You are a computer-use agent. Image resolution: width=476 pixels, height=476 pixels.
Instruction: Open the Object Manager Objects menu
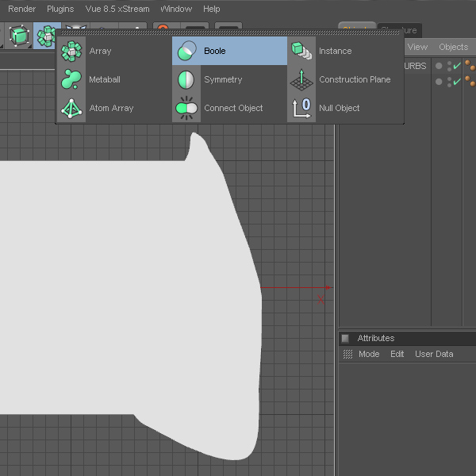pos(454,47)
